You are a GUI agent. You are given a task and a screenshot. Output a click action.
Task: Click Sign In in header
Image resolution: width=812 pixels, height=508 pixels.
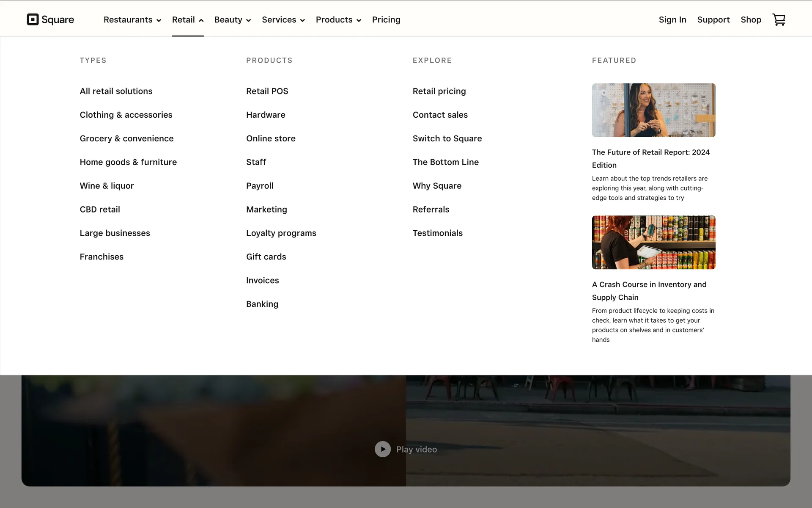tap(672, 20)
